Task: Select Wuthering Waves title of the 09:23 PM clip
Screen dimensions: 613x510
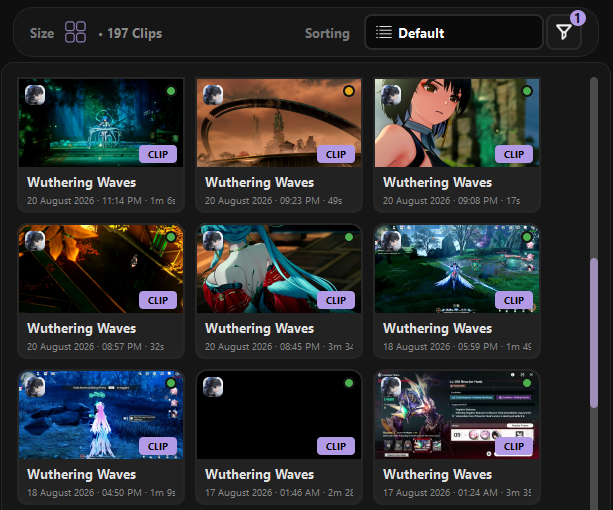Action: (x=260, y=183)
